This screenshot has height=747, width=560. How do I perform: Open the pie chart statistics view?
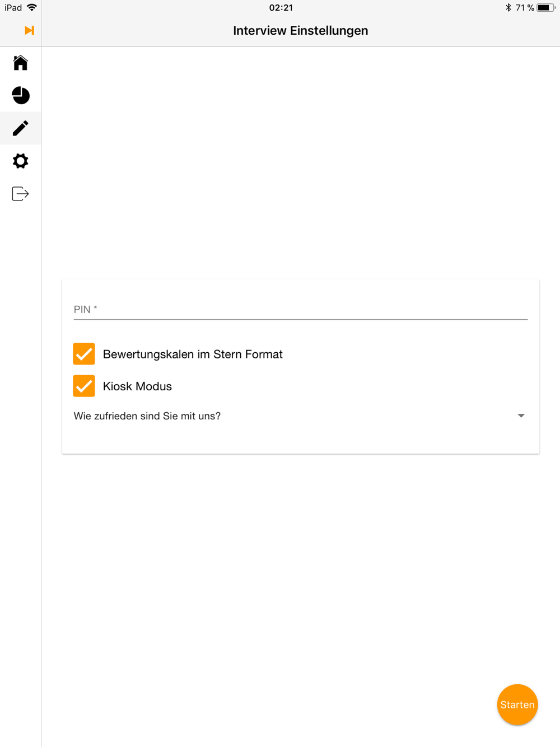(21, 95)
